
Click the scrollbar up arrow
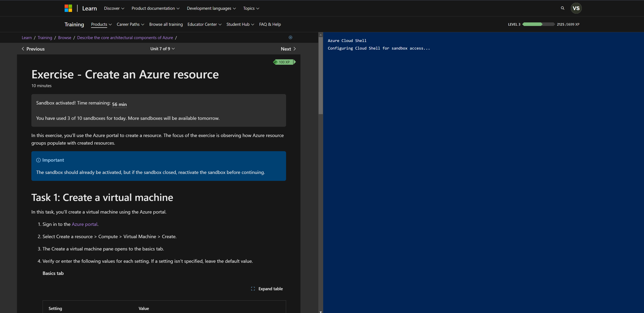point(321,35)
